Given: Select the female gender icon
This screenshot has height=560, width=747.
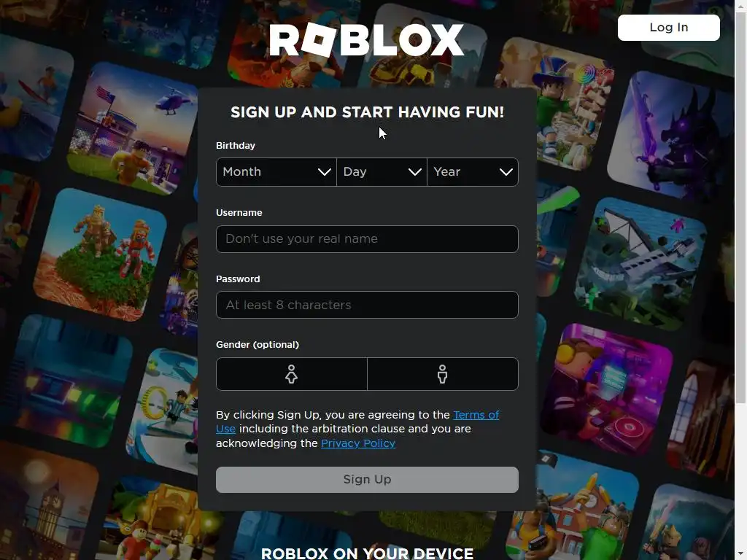Looking at the screenshot, I should click(x=292, y=374).
